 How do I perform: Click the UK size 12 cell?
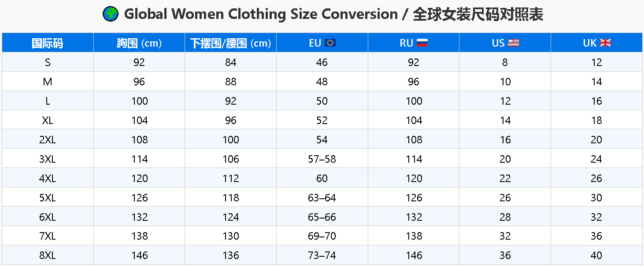click(x=596, y=62)
